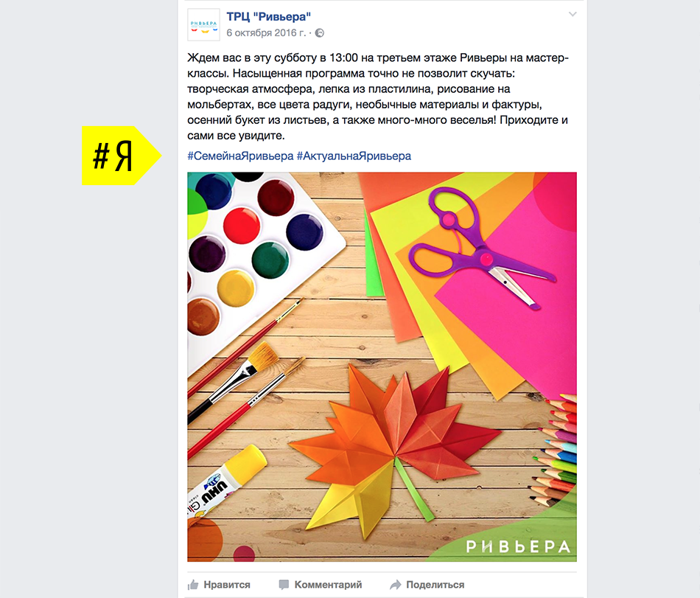Click the Нравится button text
The image size is (700, 598).
coord(227,585)
